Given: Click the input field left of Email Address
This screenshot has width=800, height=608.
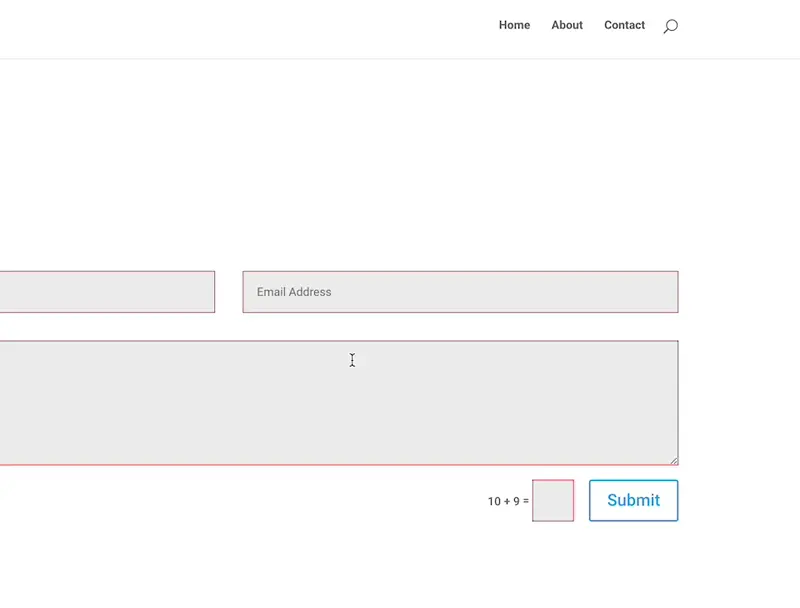Looking at the screenshot, I should coord(107,292).
